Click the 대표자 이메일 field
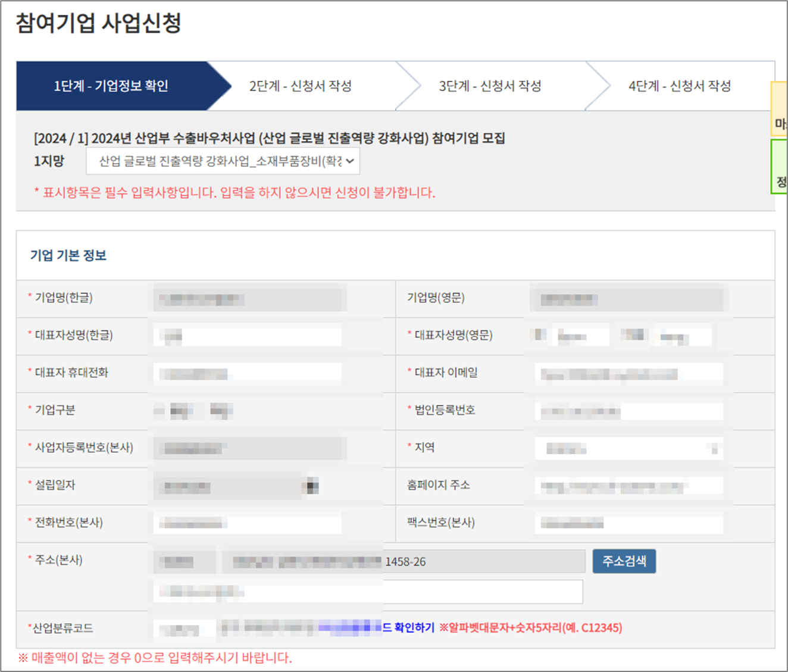This screenshot has width=788, height=672. (629, 374)
